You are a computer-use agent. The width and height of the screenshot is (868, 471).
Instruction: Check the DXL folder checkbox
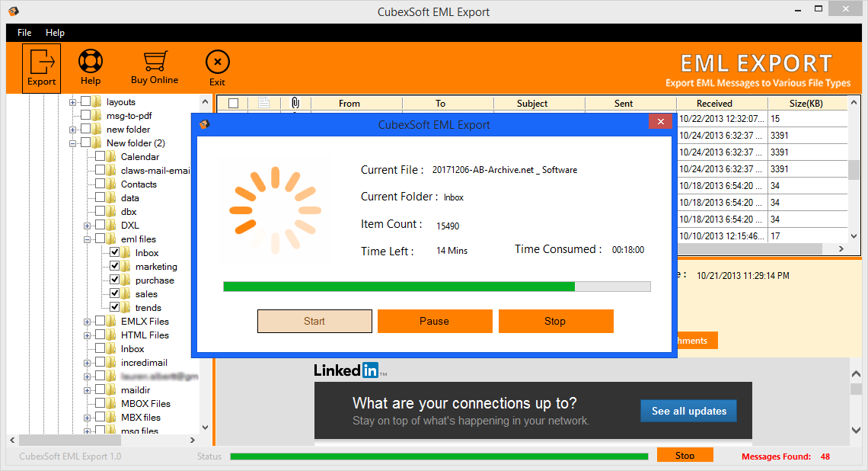[101, 225]
